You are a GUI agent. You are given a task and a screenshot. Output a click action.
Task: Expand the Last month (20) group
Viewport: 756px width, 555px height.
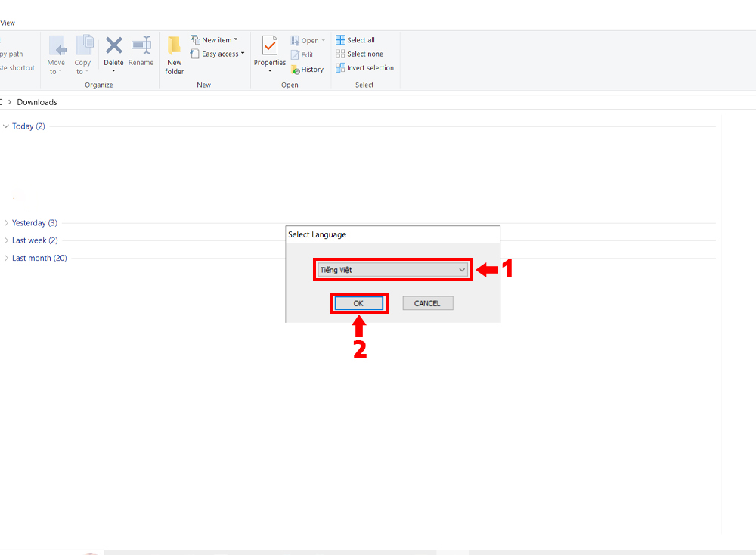click(x=6, y=258)
